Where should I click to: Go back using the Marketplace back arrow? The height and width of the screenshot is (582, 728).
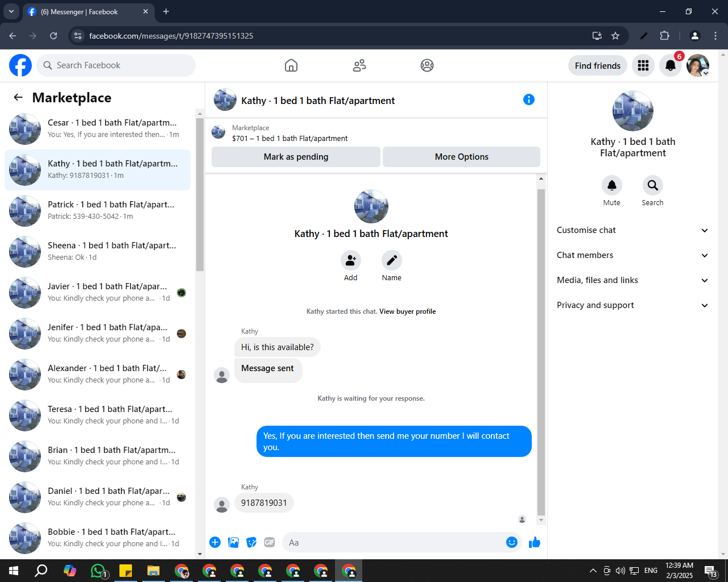point(18,97)
